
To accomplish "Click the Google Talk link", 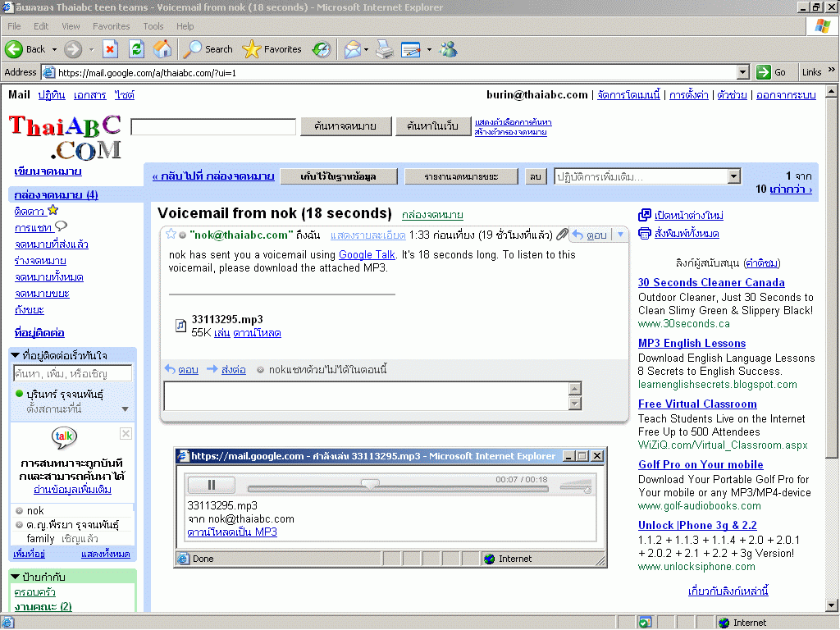I will click(x=367, y=255).
